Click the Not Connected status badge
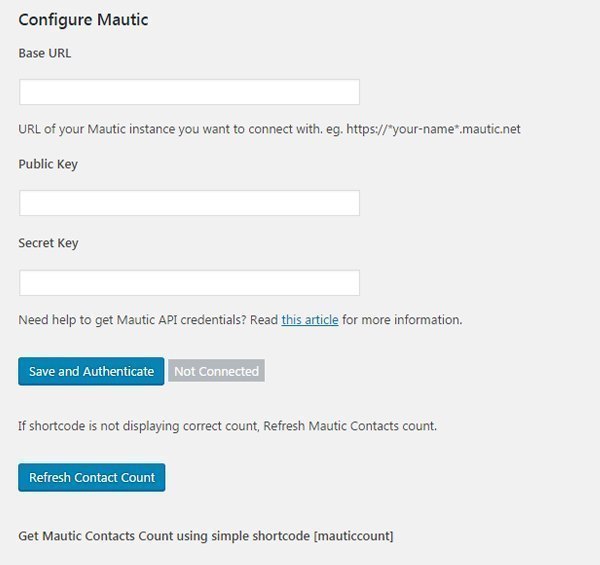600x565 pixels. (x=216, y=371)
